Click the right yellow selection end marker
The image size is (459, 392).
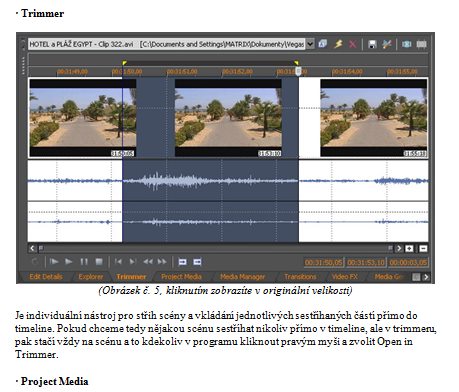(296, 62)
